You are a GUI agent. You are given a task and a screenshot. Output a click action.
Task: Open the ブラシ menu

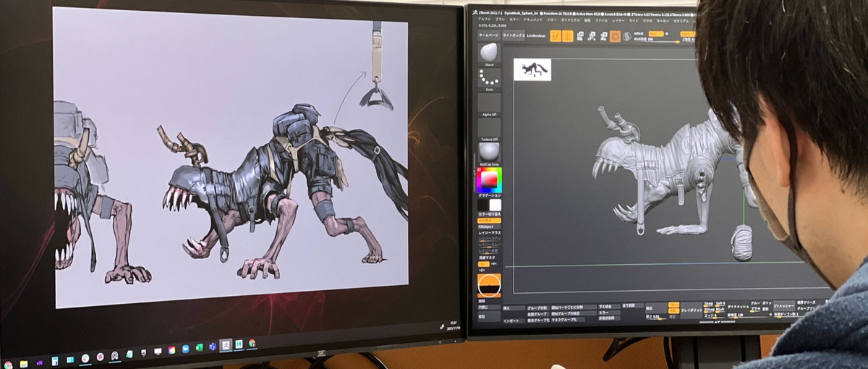tap(500, 20)
